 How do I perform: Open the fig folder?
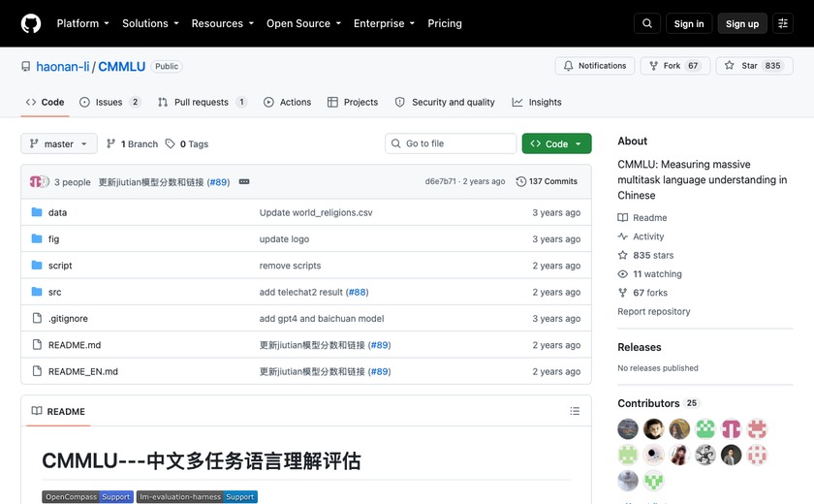pyautogui.click(x=53, y=238)
